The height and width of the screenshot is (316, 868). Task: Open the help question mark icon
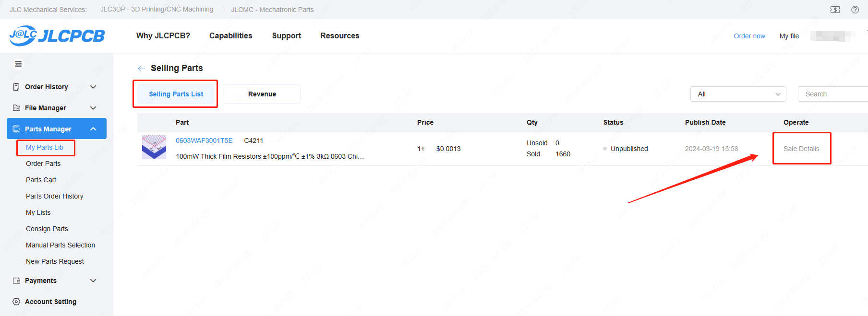point(855,10)
